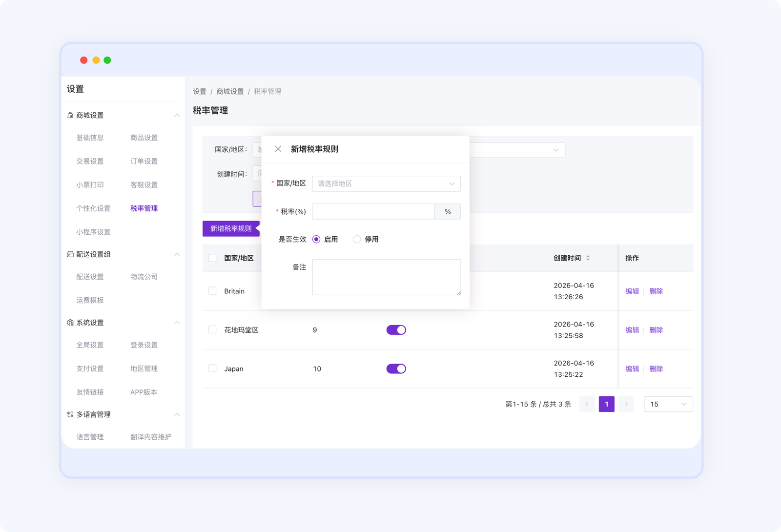Open 运费模板 in sidebar menu
Screen dimensions: 781x532
tap(90, 300)
